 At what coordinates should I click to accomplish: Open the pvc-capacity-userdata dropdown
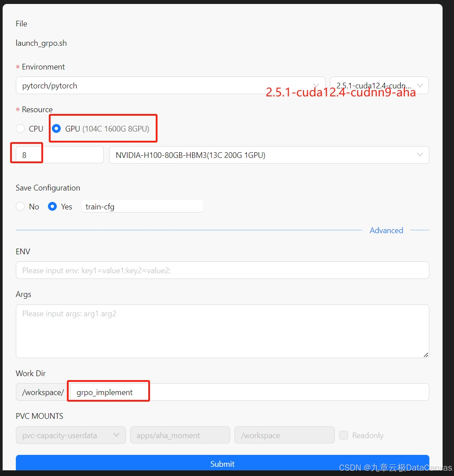click(71, 435)
